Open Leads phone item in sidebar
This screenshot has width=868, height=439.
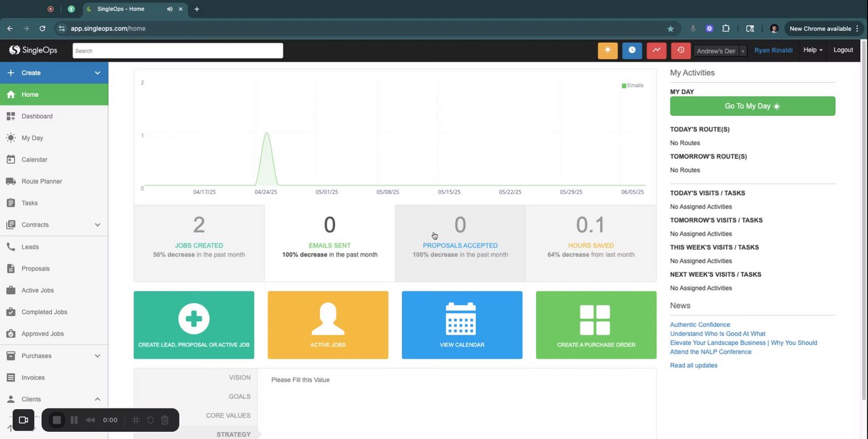coord(54,247)
